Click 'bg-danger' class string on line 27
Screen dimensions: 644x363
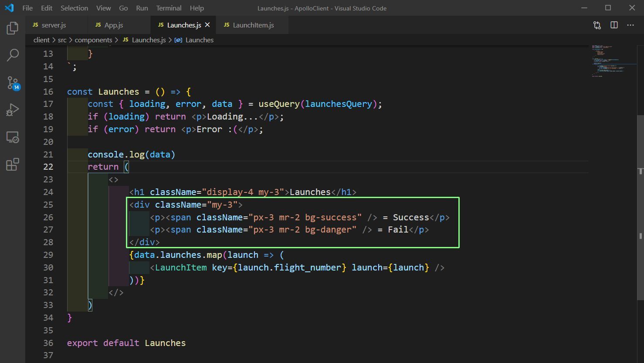click(x=328, y=229)
